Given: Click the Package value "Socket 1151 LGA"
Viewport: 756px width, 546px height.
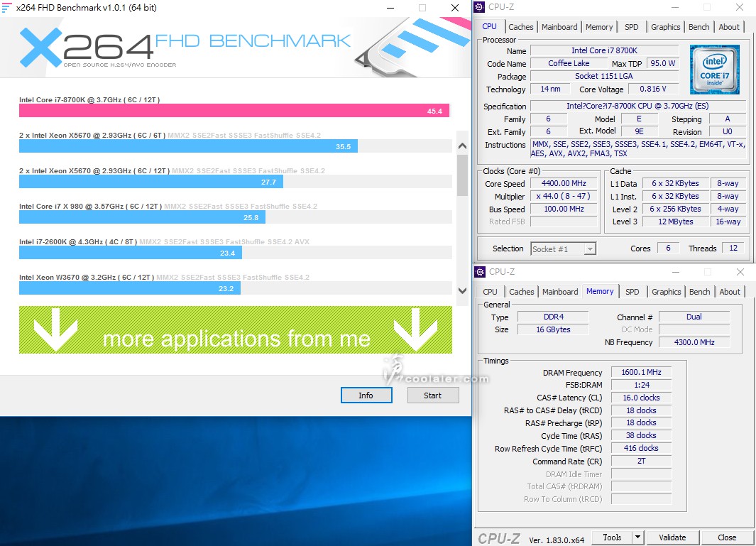Looking at the screenshot, I should click(x=604, y=76).
